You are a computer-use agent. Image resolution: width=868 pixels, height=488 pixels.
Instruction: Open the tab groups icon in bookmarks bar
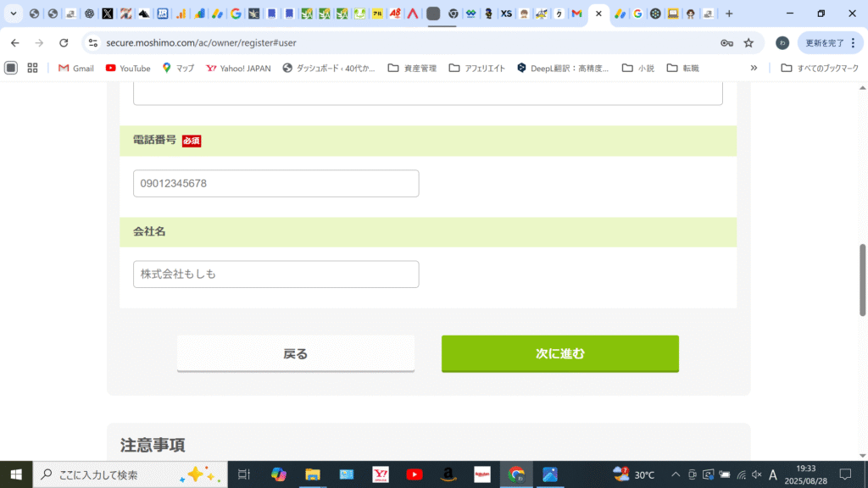pyautogui.click(x=11, y=68)
